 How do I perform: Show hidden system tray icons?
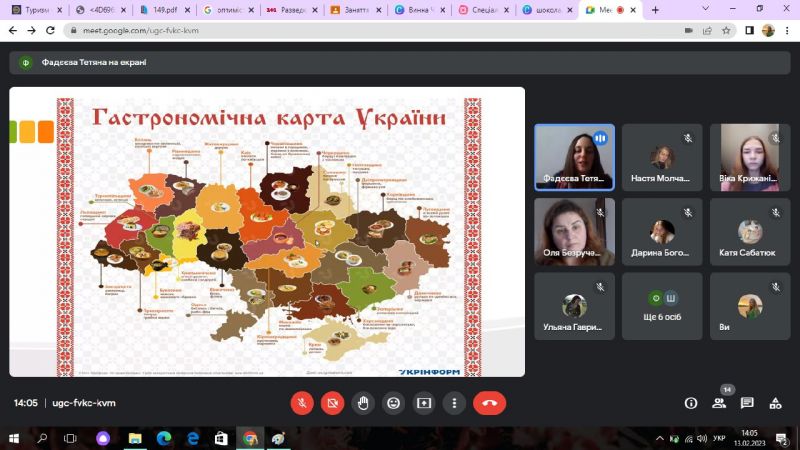660,438
